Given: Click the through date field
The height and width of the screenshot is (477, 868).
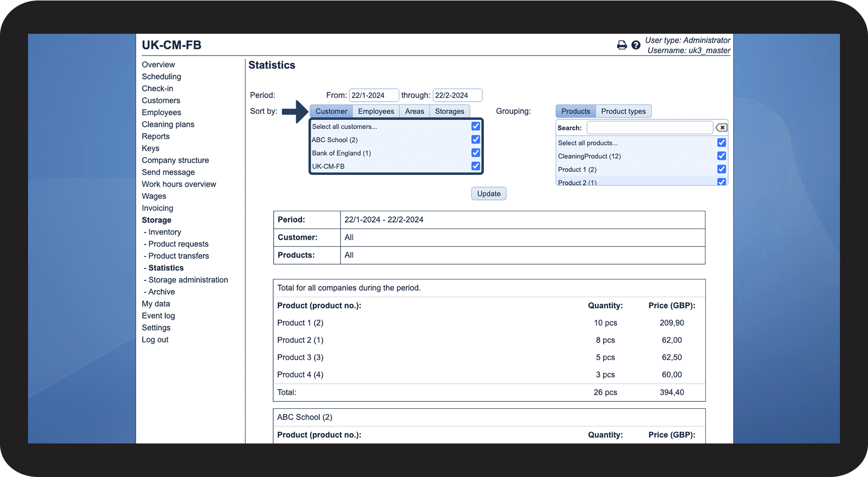Looking at the screenshot, I should coord(457,95).
